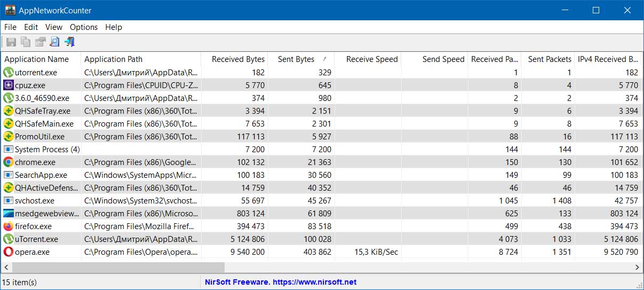Select the SearchApp.exe row name
Screen dimensions: 644x290
pyautogui.click(x=41, y=175)
